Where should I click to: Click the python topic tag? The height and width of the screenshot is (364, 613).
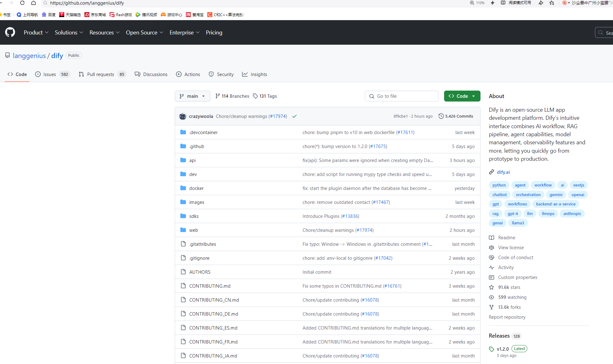tap(499, 185)
